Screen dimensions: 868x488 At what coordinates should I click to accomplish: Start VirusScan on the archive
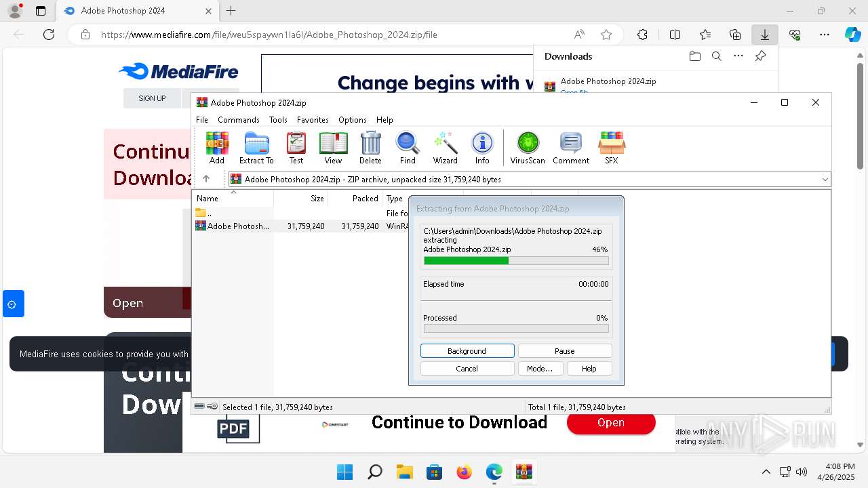click(x=528, y=148)
